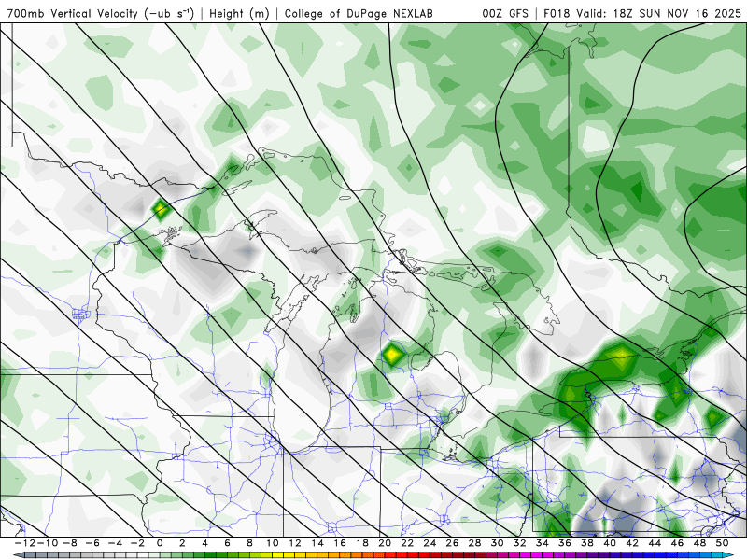This screenshot has height=560, width=747.
Task: Click the '0' value on color scale
Action: pyautogui.click(x=160, y=543)
